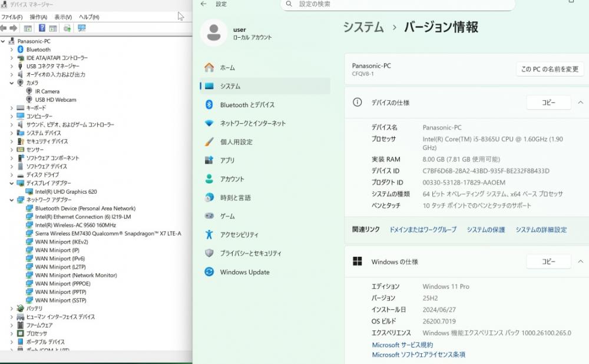Select WAN Miniport (Network Monitor)
Image resolution: width=589 pixels, height=364 pixels.
pos(76,275)
